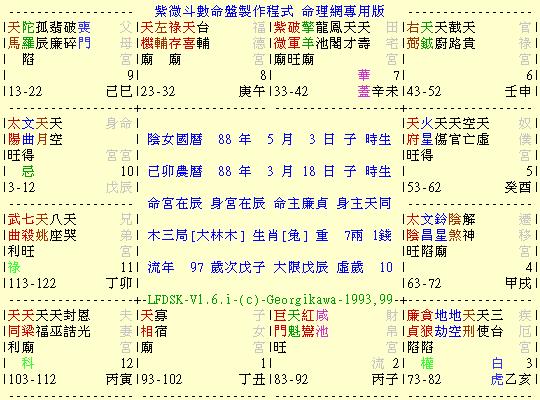Click the 戊辰 palace label
This screenshot has height=400, width=540.
tap(119, 187)
